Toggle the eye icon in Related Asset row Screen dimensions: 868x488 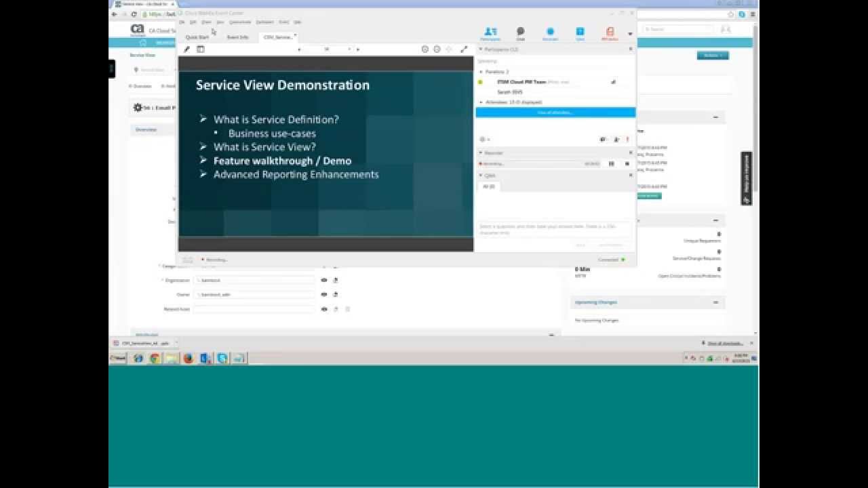324,309
